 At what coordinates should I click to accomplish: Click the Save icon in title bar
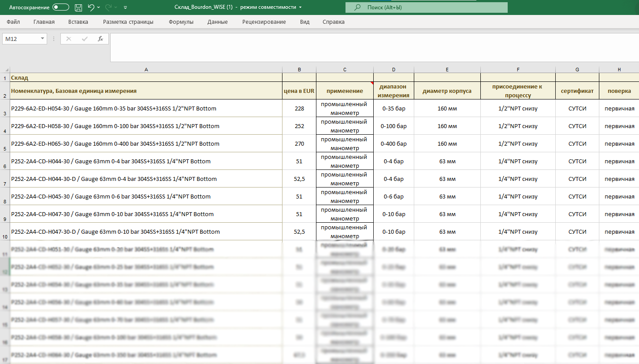78,7
